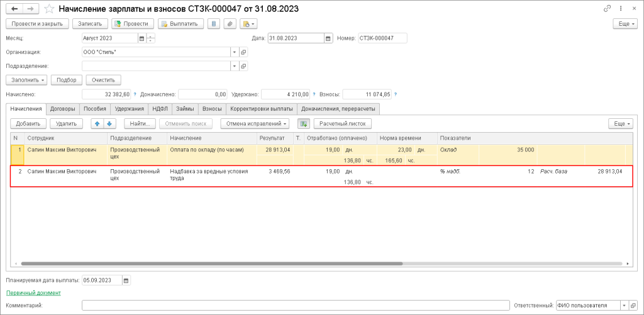Image resolution: width=644 pixels, height=315 pixels.
Task: Move the row down with blue arrow
Action: tap(110, 124)
